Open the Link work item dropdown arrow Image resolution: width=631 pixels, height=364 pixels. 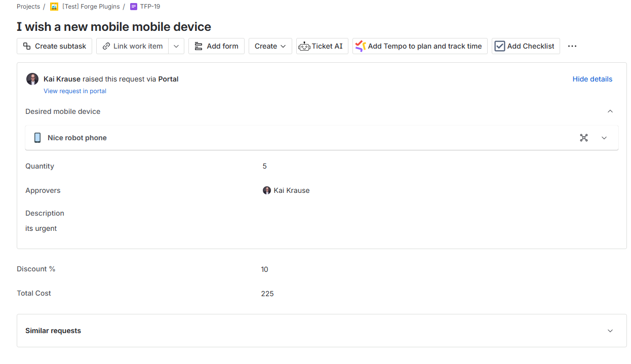click(176, 46)
